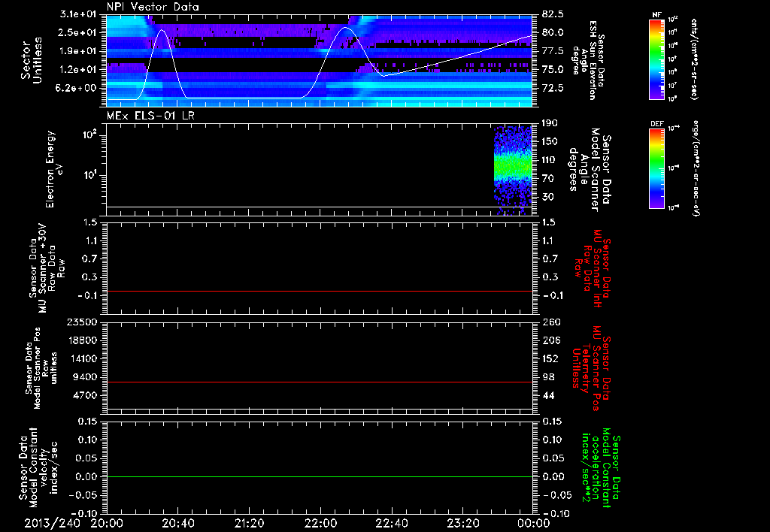Click the Sector Unitless axis label
The width and height of the screenshot is (770, 532).
coord(31,60)
